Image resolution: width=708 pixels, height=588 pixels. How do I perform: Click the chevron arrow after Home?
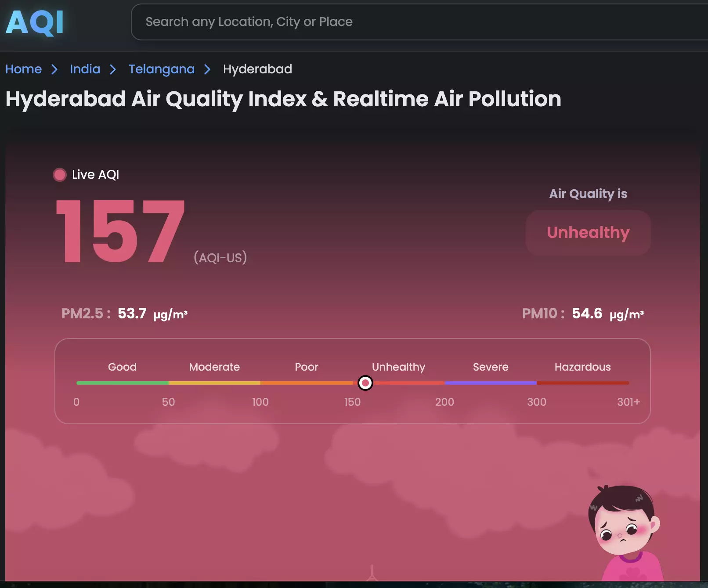click(x=54, y=69)
